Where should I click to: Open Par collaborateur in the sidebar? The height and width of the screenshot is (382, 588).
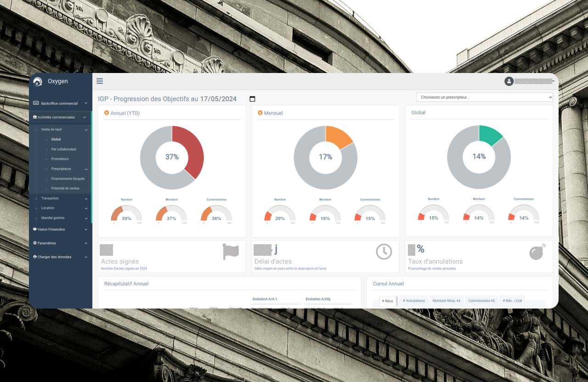click(64, 149)
